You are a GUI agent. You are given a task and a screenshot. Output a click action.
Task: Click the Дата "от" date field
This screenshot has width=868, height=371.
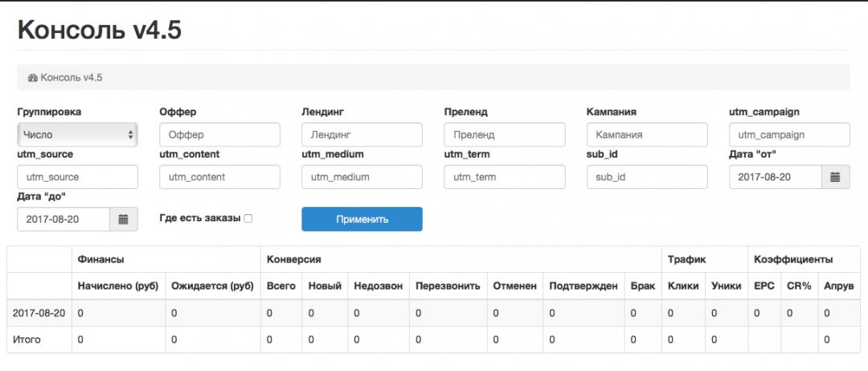tap(775, 177)
